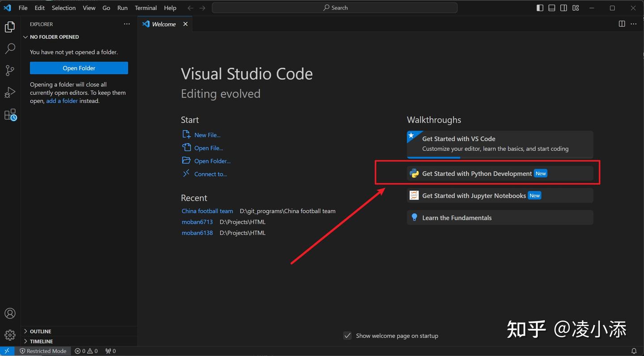Open the Search view in activity bar
The height and width of the screenshot is (356, 644).
(x=10, y=48)
